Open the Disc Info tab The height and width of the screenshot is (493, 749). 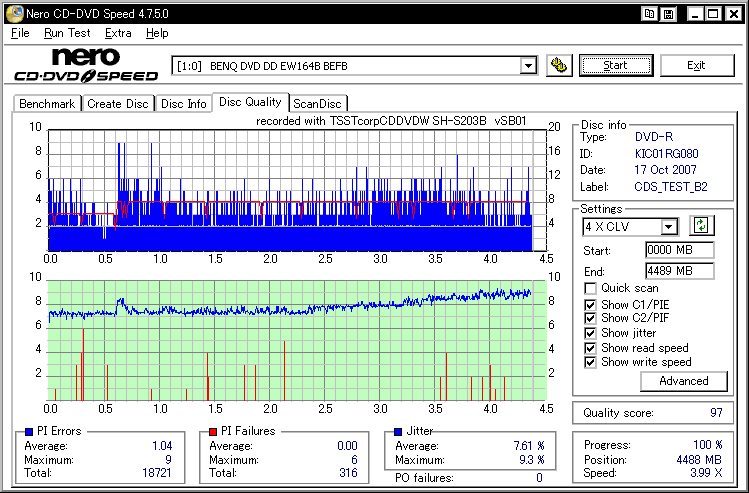point(183,103)
